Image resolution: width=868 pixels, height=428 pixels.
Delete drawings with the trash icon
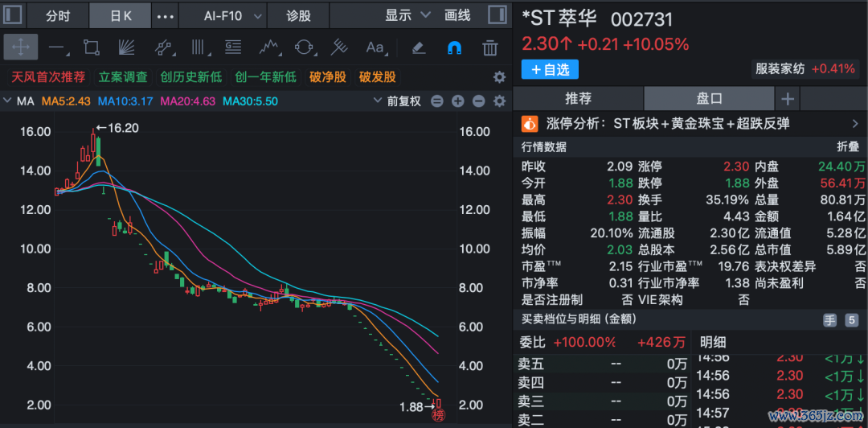click(490, 47)
